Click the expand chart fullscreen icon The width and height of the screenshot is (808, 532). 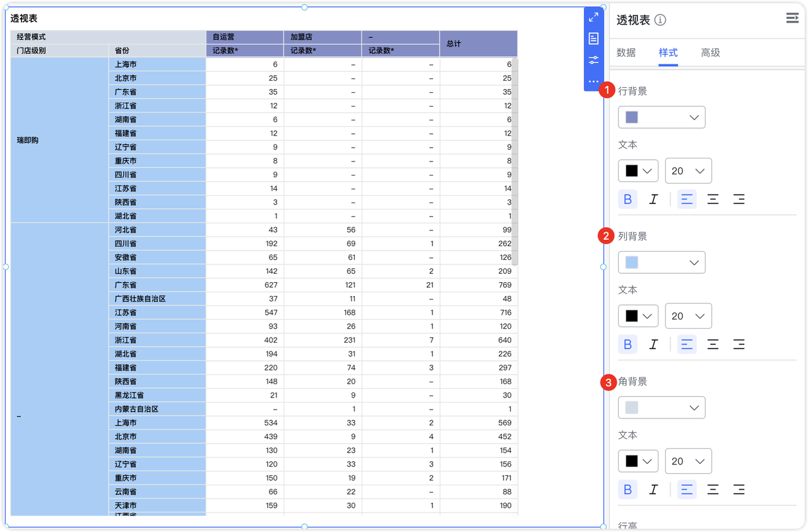tap(593, 17)
